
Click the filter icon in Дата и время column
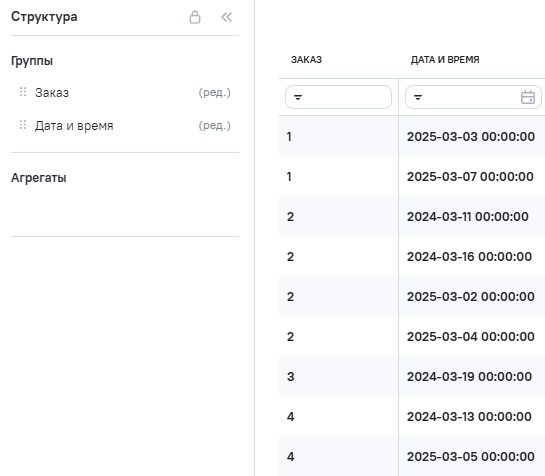418,97
